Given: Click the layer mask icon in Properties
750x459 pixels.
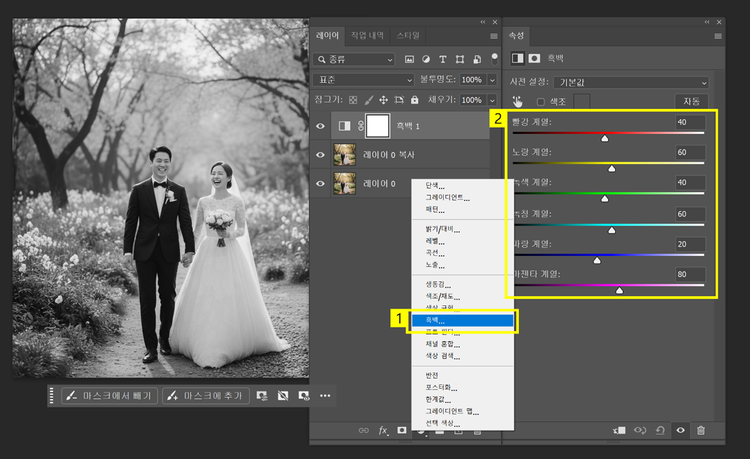Looking at the screenshot, I should [534, 58].
